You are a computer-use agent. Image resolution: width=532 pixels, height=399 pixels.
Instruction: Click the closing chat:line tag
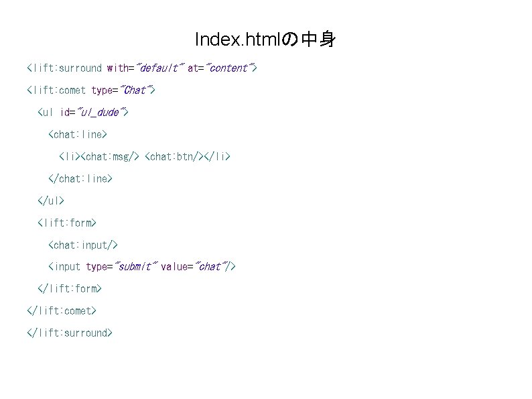click(80, 178)
